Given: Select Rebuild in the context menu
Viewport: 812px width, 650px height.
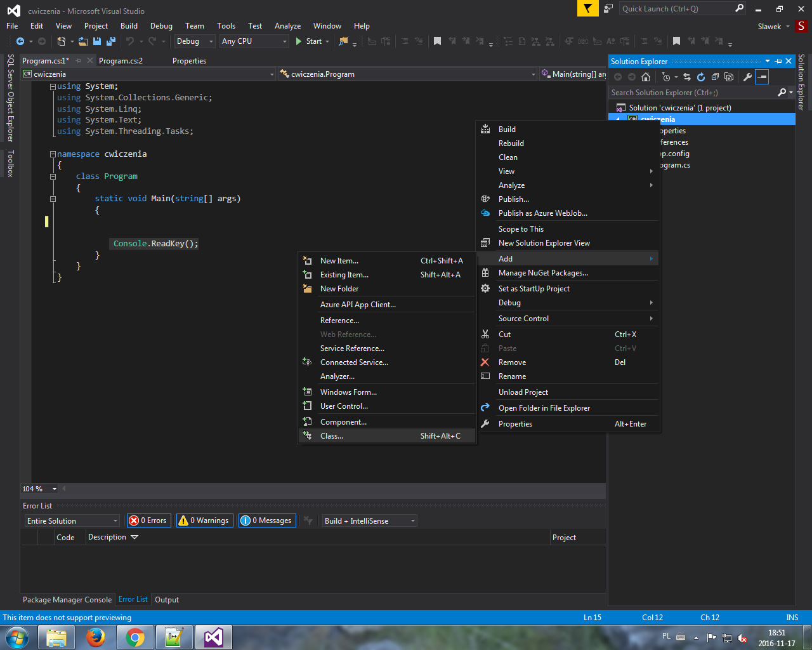Looking at the screenshot, I should (x=568, y=143).
